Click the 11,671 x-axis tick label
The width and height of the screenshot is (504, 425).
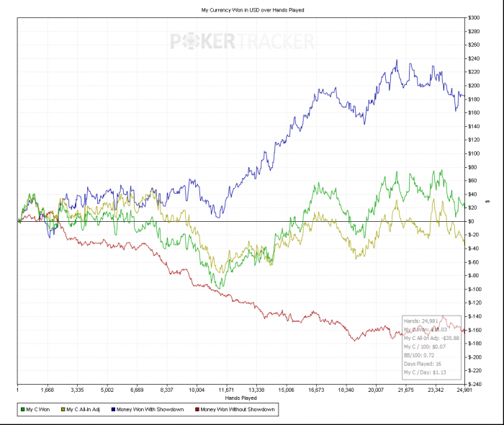(x=226, y=390)
